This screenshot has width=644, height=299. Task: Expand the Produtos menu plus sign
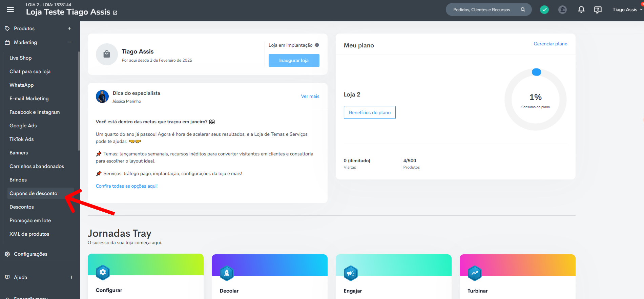point(69,28)
